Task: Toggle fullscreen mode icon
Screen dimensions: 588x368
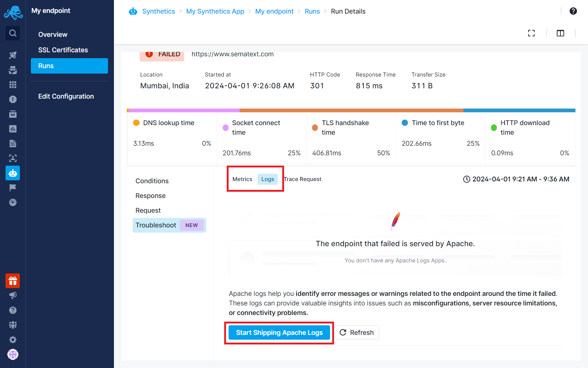Action: 531,33
